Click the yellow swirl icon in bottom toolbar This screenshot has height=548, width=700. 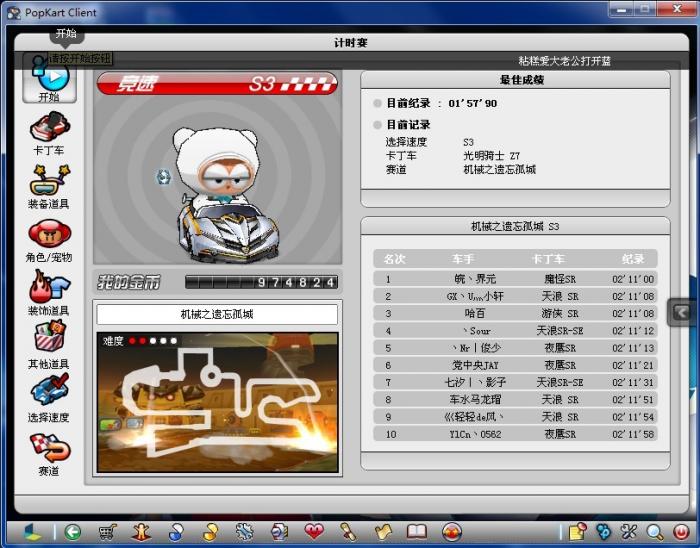click(210, 532)
